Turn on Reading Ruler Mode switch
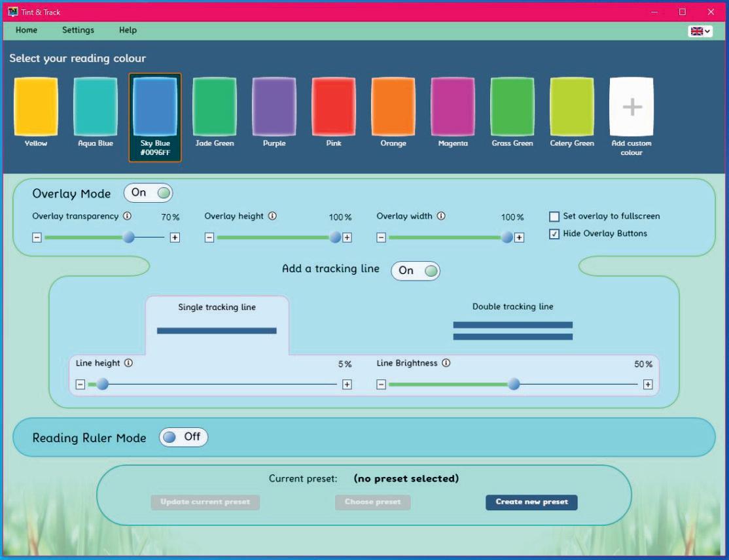This screenshot has width=729, height=560. pyautogui.click(x=184, y=437)
